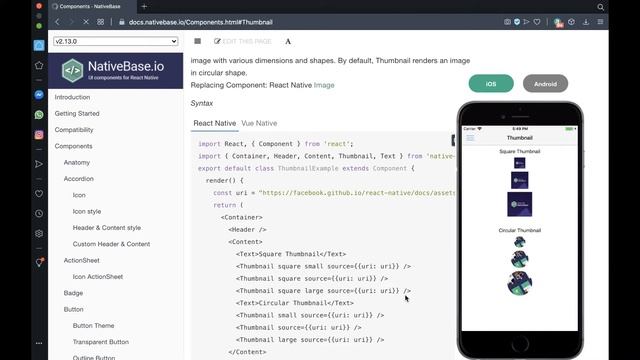Click the sidebar settings gear icon
This screenshot has height=360, width=640.
(39, 233)
